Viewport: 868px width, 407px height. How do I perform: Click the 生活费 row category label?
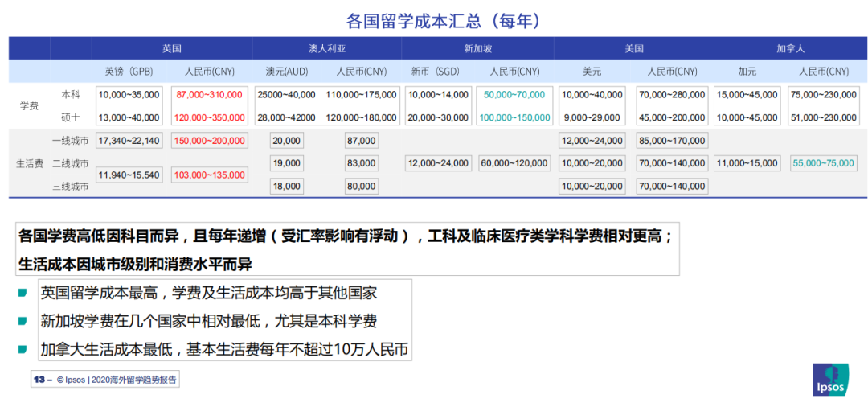29,163
